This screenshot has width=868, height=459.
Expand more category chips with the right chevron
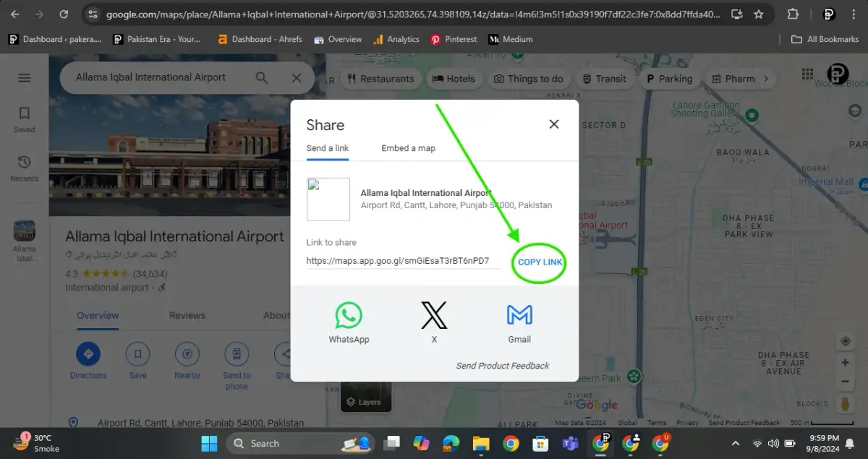(765, 79)
